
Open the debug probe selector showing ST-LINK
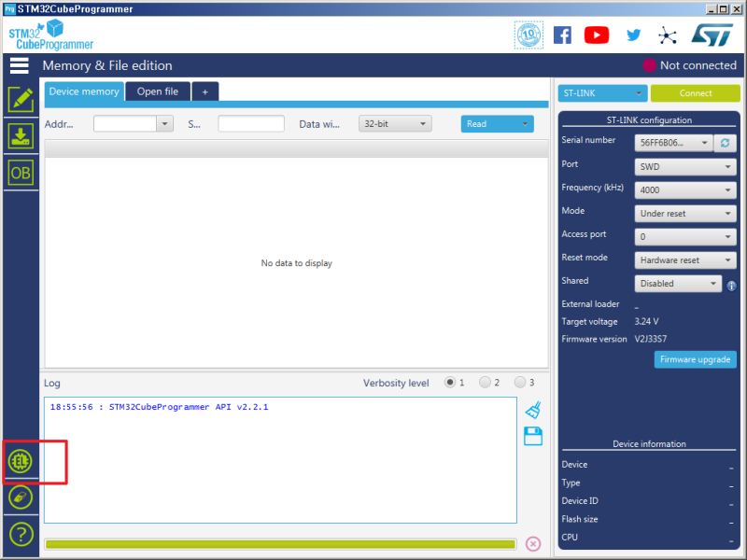pyautogui.click(x=601, y=93)
